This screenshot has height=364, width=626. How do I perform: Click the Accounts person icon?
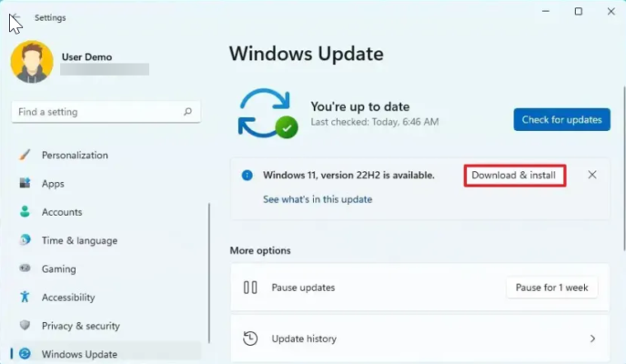pyautogui.click(x=25, y=212)
